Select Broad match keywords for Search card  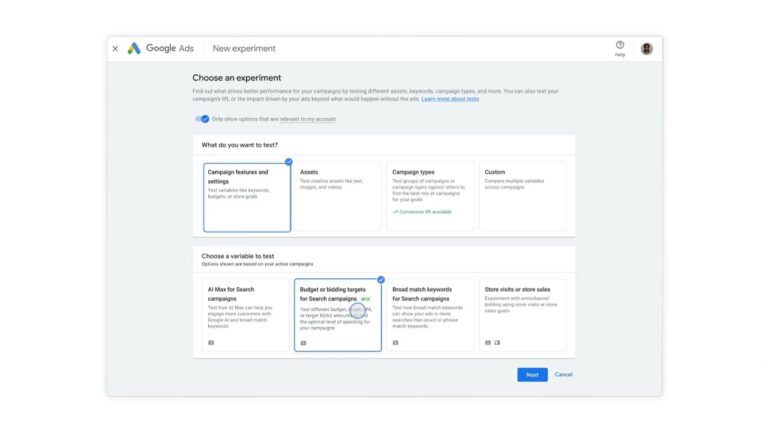430,315
